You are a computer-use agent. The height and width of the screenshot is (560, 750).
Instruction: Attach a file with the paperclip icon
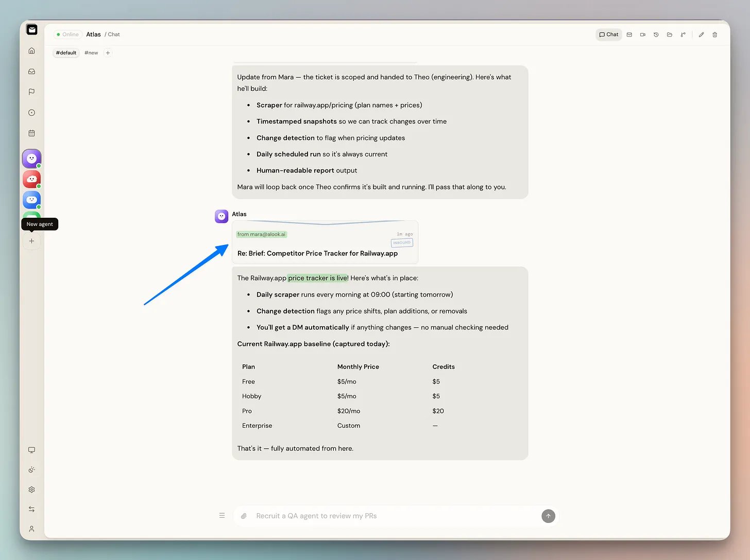coord(244,516)
